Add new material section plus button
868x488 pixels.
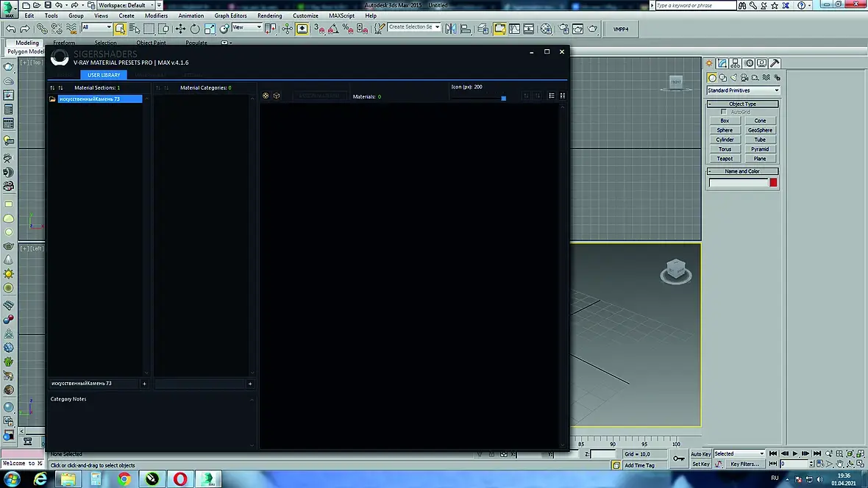click(144, 384)
